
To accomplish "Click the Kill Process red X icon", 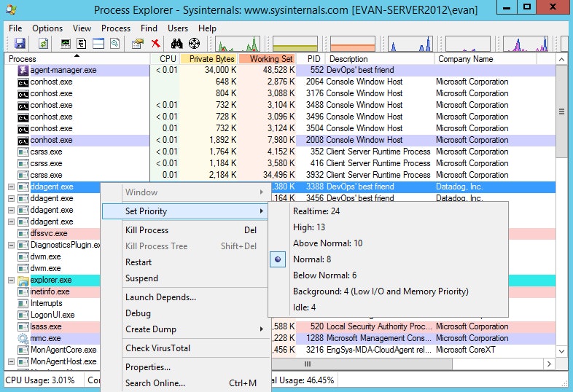I will (x=156, y=44).
